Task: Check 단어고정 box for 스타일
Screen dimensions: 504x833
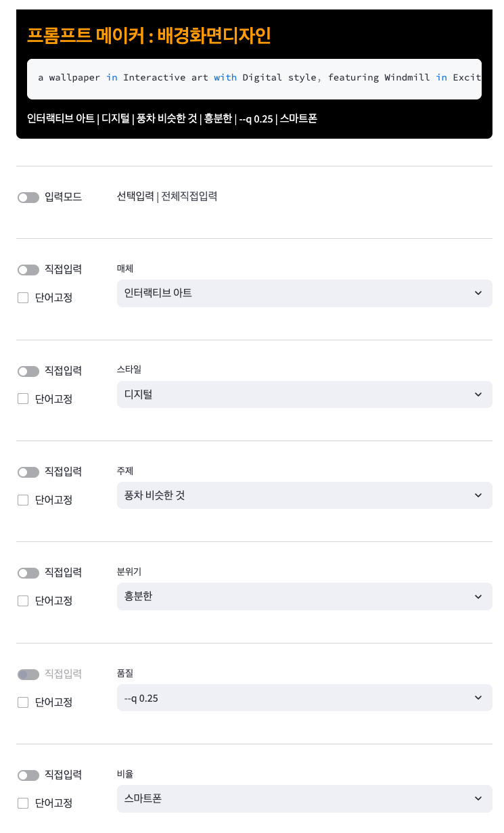Action: tap(23, 399)
